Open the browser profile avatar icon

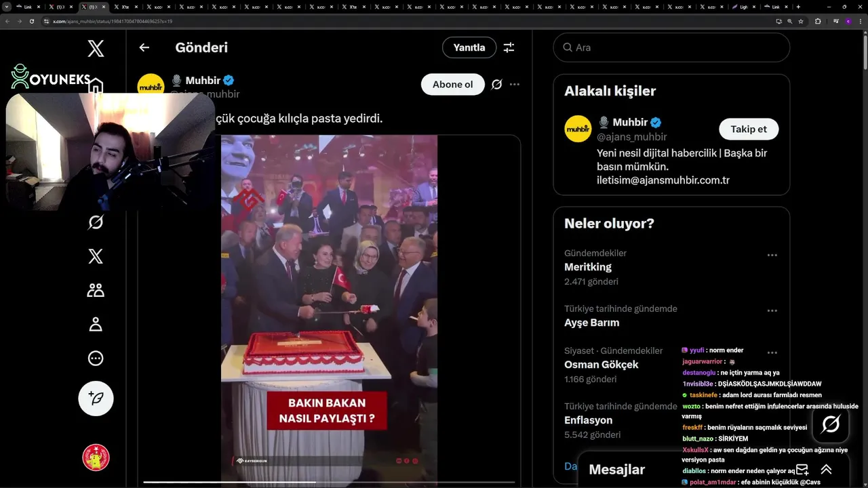pyautogui.click(x=848, y=21)
